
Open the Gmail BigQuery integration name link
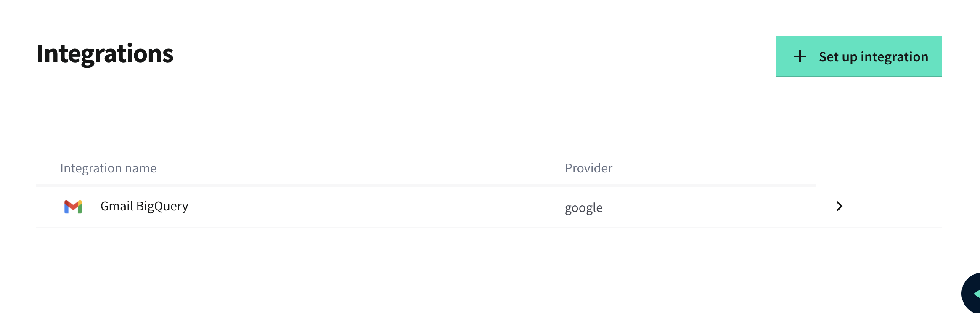click(144, 206)
